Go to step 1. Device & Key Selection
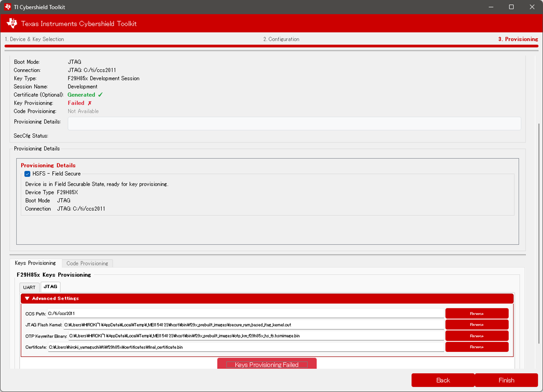The image size is (543, 392). (34, 39)
